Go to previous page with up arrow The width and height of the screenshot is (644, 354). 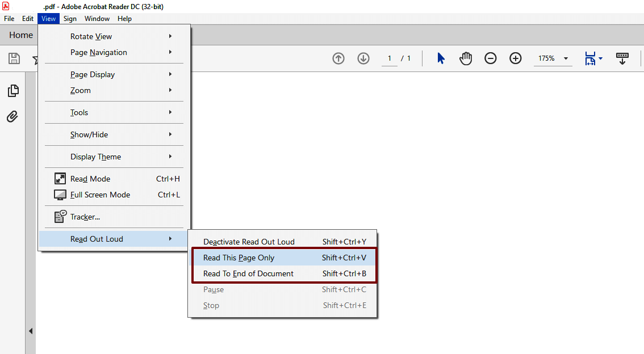338,58
